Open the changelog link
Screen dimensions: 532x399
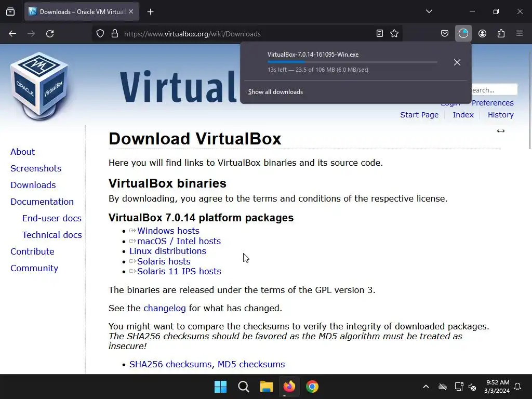(x=165, y=308)
